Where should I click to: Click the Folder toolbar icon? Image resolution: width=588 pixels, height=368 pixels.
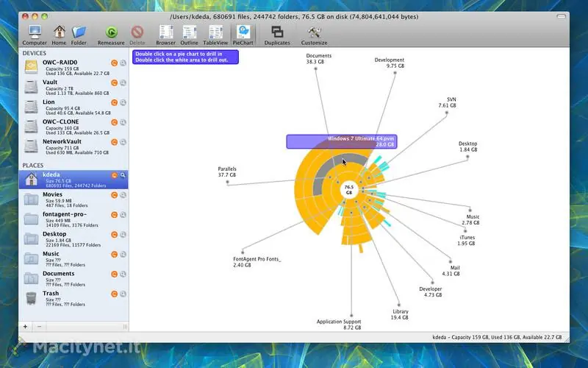[79, 32]
